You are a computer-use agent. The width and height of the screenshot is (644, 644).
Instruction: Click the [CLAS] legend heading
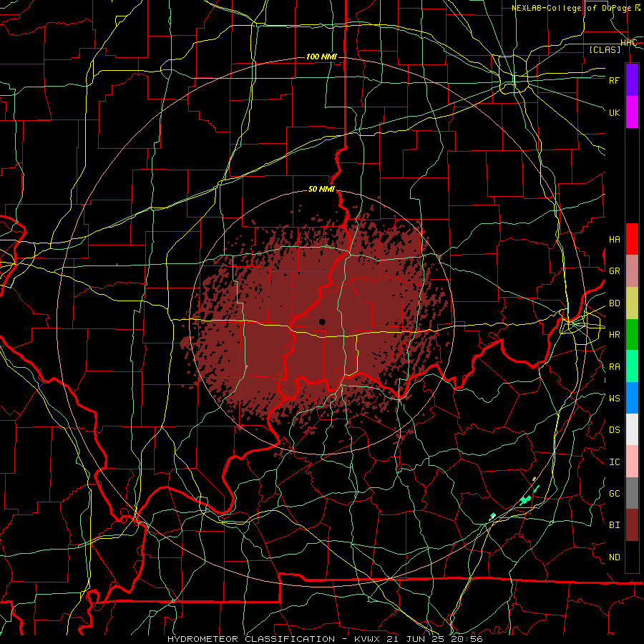coord(605,49)
